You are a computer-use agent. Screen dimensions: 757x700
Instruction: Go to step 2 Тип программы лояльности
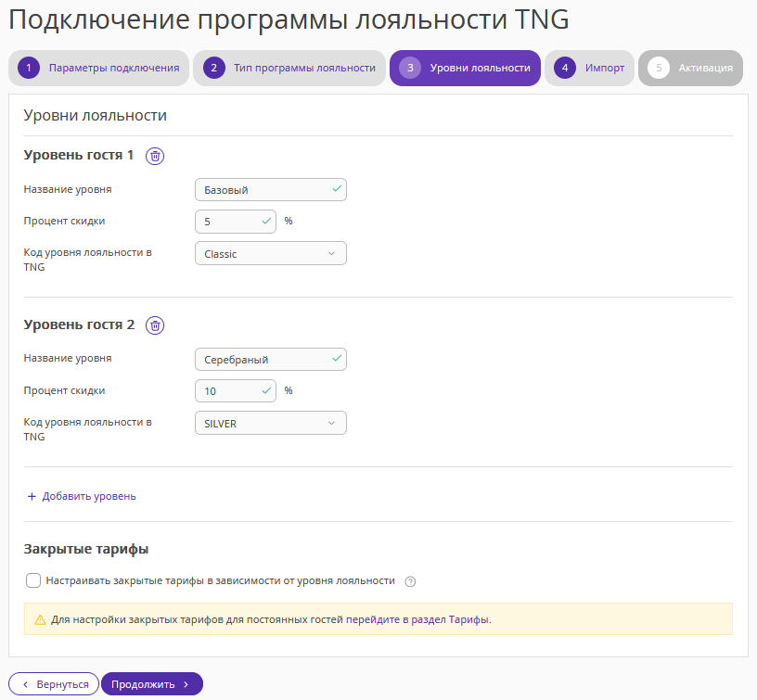tap(289, 68)
